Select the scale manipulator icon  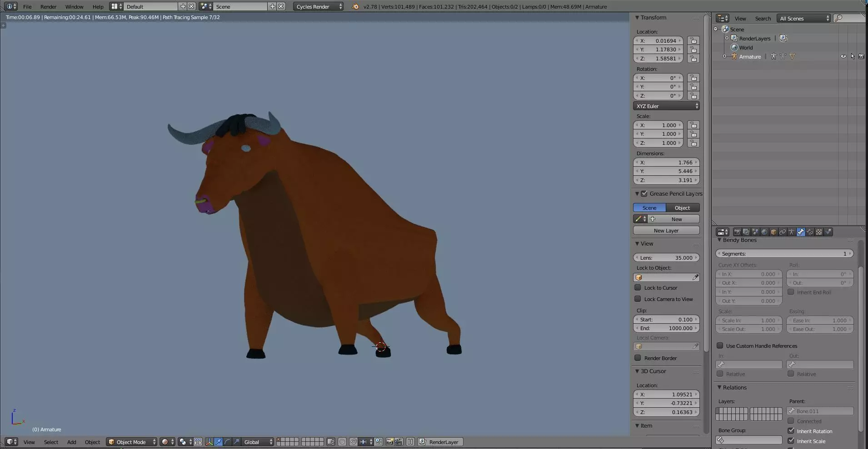236,442
